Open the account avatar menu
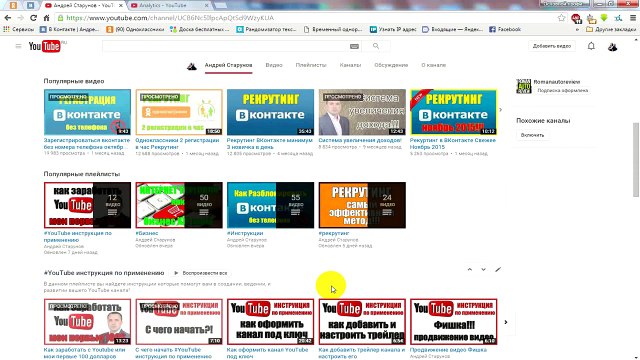 click(x=612, y=47)
